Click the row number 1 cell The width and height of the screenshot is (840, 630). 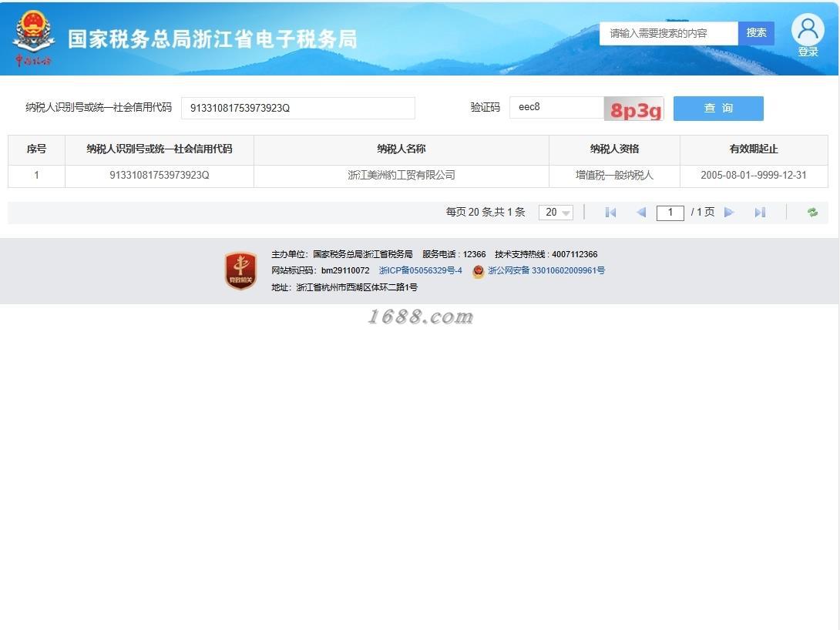pos(36,176)
